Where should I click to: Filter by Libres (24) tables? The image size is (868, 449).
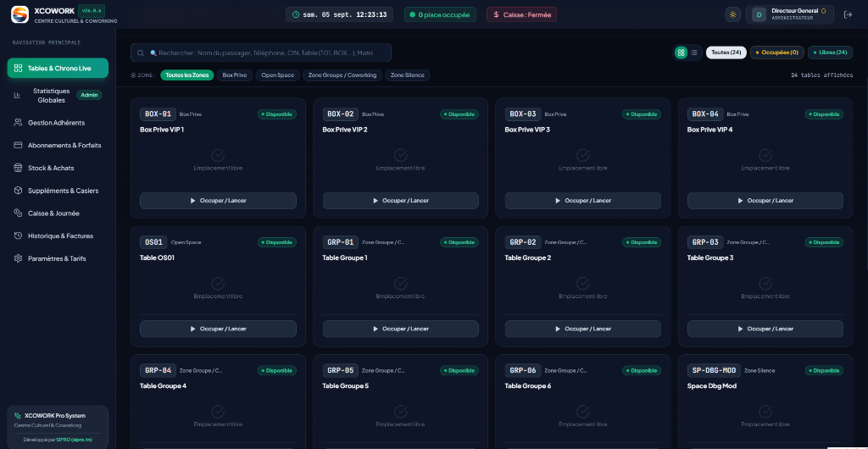tap(831, 53)
